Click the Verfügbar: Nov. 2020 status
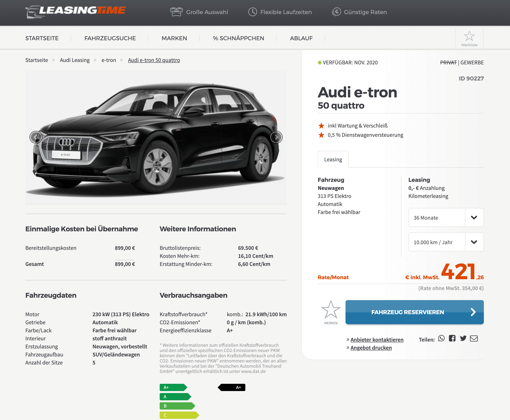Image resolution: width=510 pixels, height=420 pixels. tap(348, 62)
